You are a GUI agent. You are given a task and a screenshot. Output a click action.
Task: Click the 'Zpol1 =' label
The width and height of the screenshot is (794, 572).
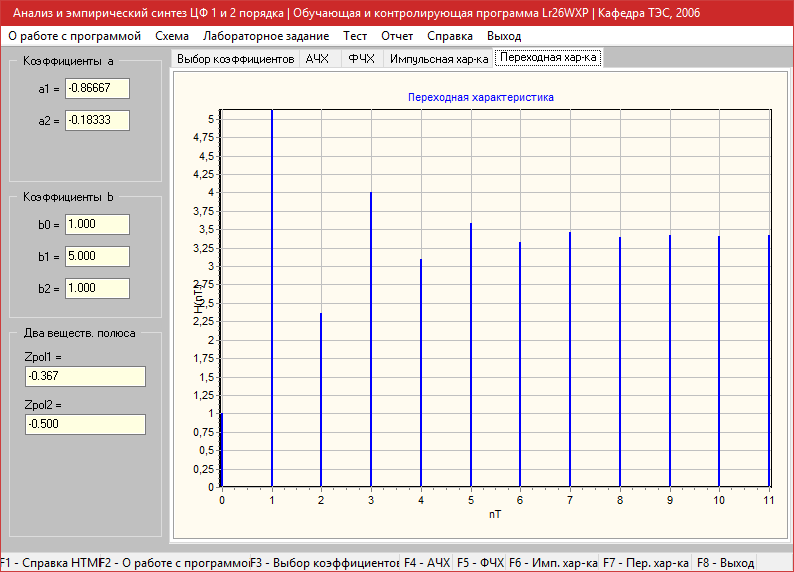pos(43,357)
